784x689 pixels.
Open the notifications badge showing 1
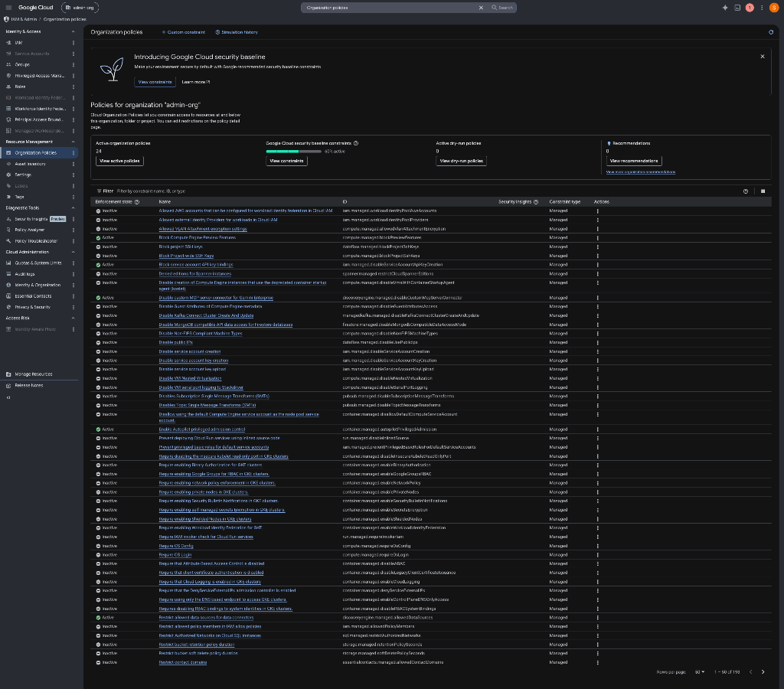click(x=750, y=8)
